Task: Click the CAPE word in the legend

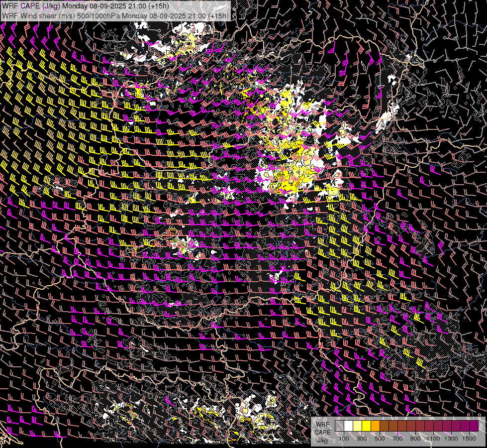Action: point(323,433)
